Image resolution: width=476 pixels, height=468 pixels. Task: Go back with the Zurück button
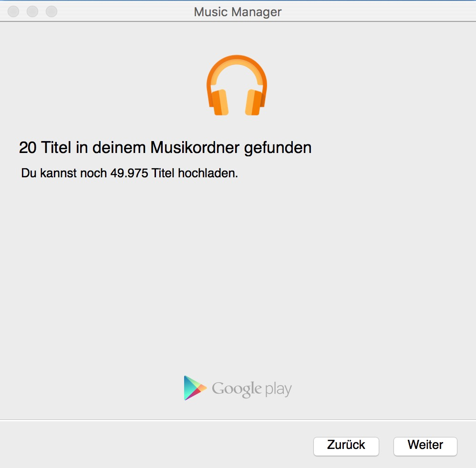pyautogui.click(x=346, y=446)
